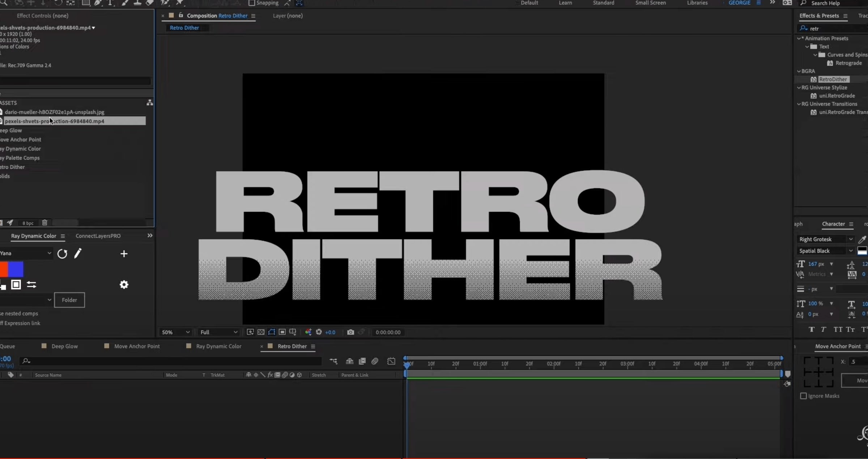Image resolution: width=868 pixels, height=459 pixels.
Task: Toggle Faux Italic text style
Action: (x=824, y=329)
